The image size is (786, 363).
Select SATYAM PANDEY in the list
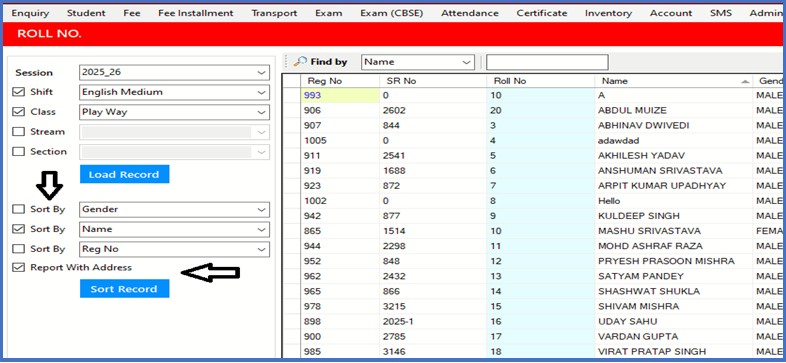click(674, 276)
